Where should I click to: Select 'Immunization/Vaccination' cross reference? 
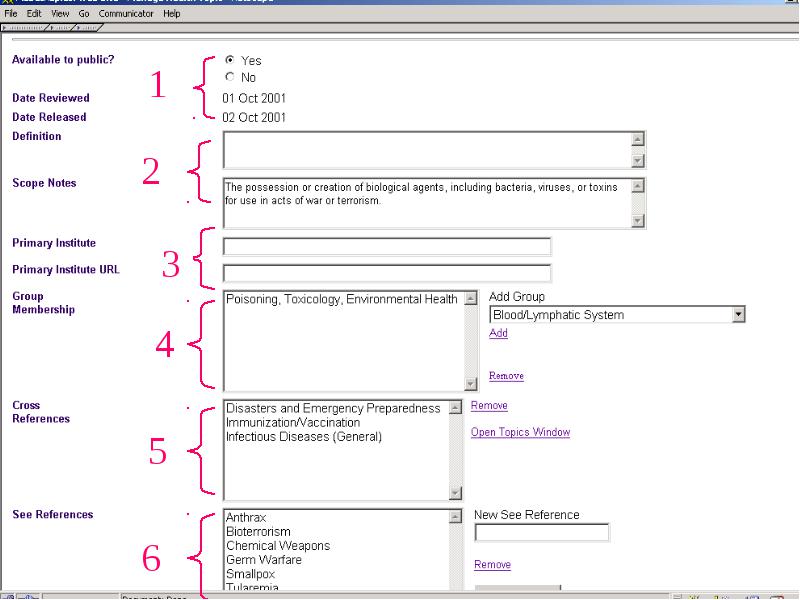click(293, 422)
